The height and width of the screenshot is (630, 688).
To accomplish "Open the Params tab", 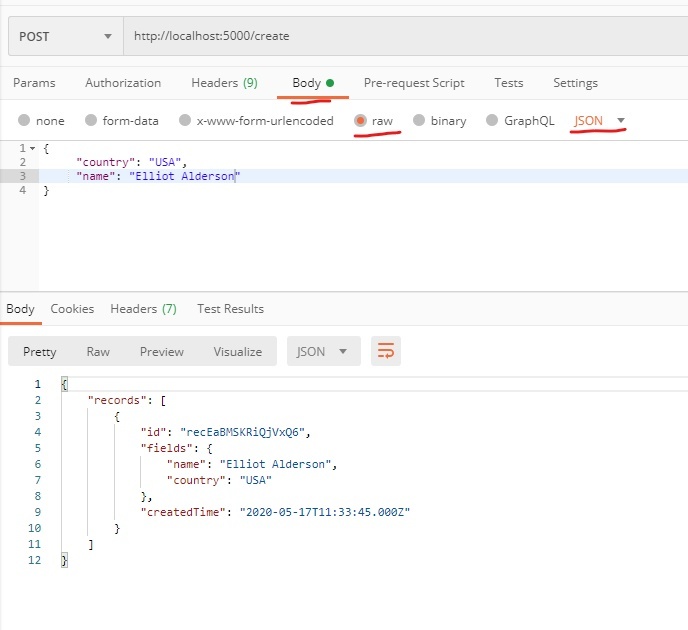I will (x=35, y=83).
